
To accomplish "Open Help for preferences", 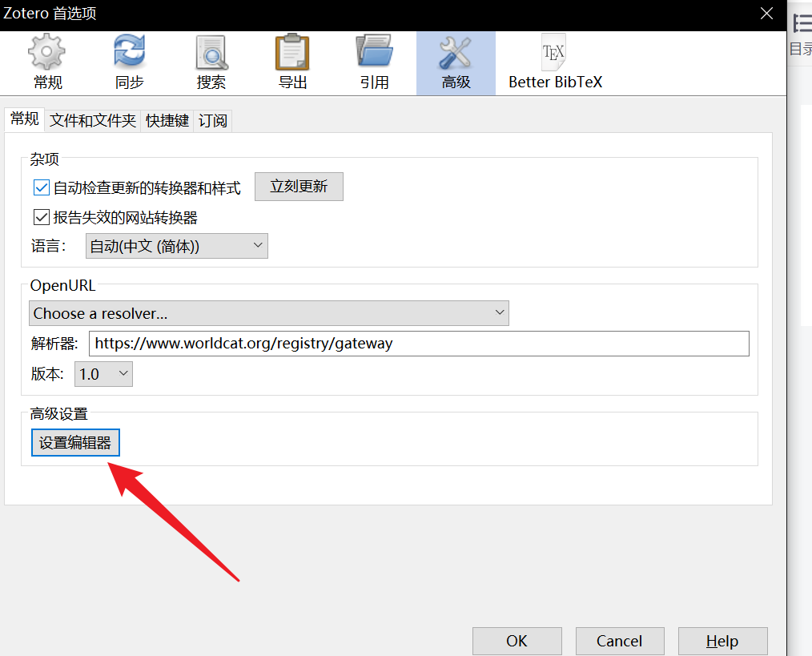I will [723, 641].
